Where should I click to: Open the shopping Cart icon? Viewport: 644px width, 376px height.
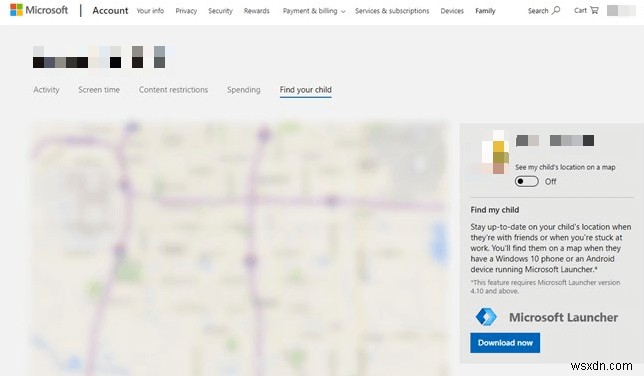coord(594,10)
